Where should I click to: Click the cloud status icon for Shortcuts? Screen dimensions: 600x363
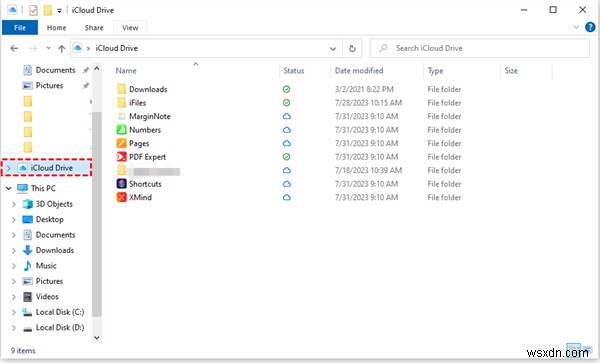click(286, 184)
